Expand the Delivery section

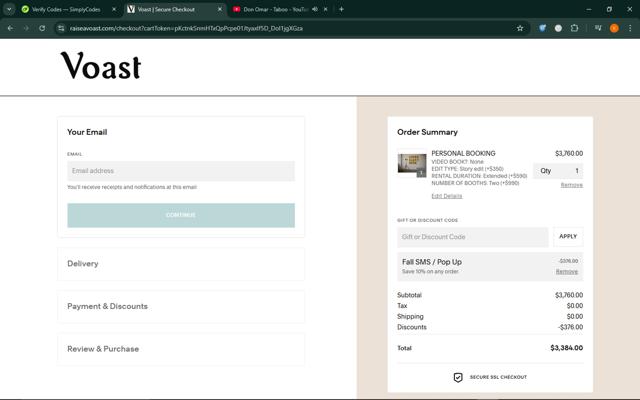[181, 264]
